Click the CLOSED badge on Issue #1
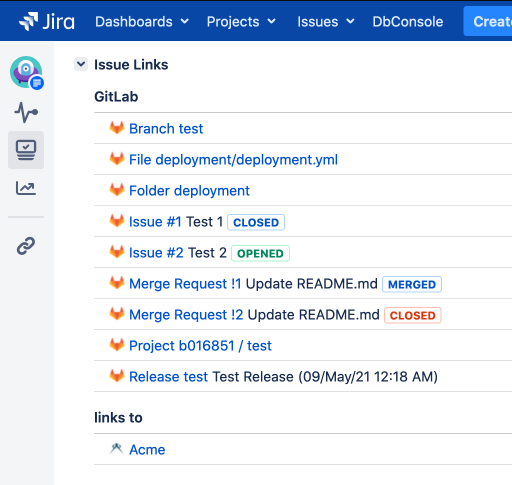 tap(256, 222)
